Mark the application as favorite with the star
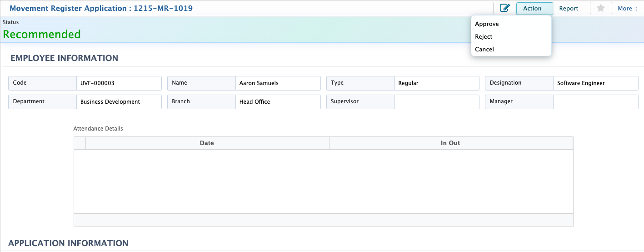This screenshot has width=644, height=252. point(601,8)
